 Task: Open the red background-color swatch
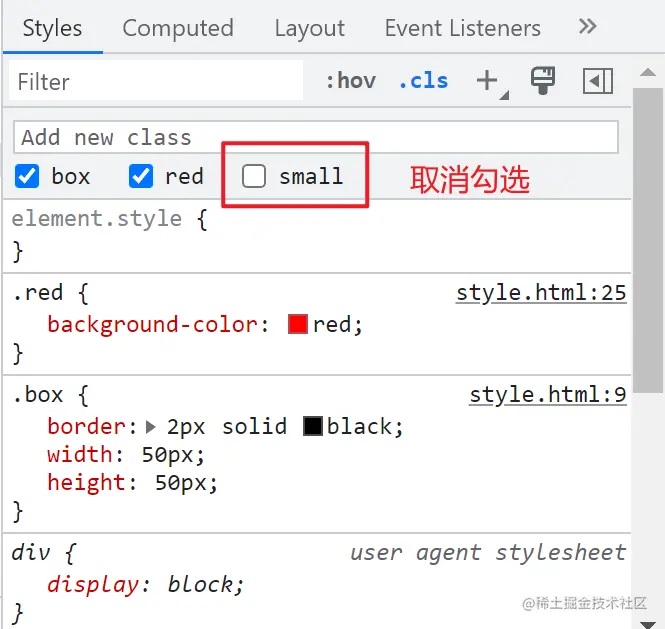(297, 324)
